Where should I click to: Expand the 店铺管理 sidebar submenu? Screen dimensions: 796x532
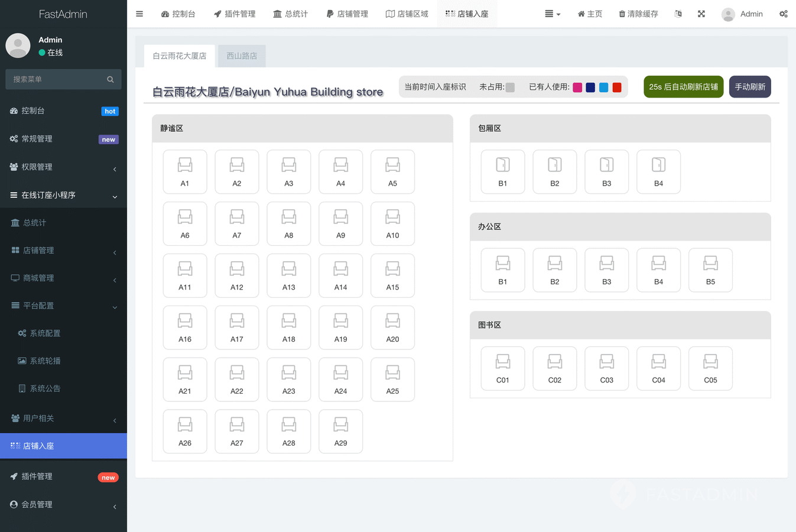click(x=63, y=251)
